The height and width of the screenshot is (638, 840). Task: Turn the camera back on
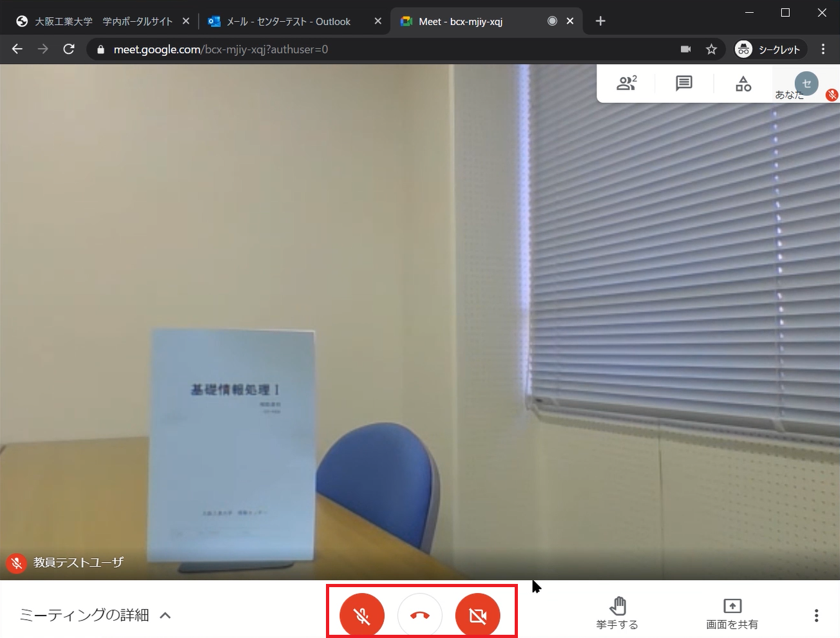477,615
